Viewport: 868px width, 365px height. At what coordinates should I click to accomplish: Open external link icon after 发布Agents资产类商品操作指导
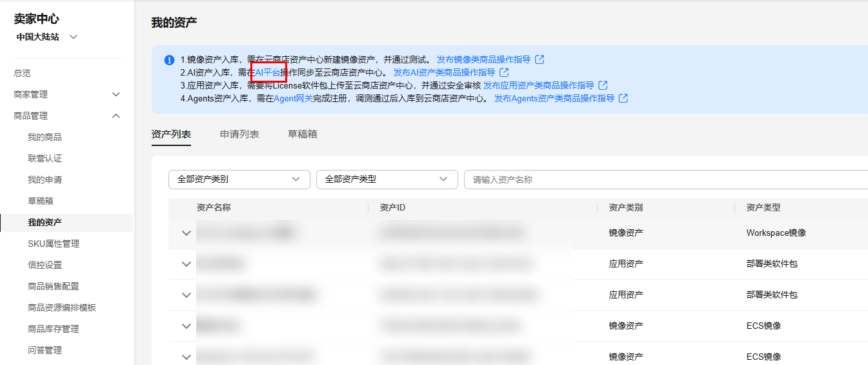pyautogui.click(x=623, y=98)
